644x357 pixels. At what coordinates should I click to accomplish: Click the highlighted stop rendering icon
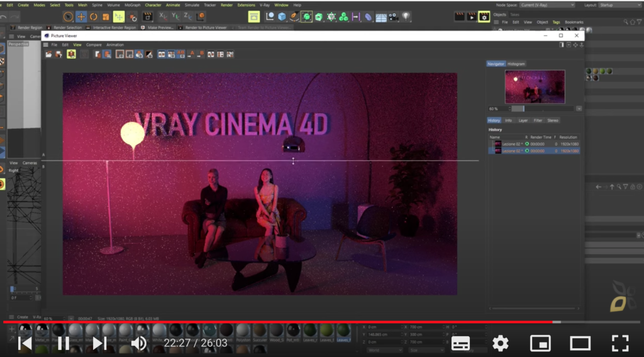click(x=71, y=54)
